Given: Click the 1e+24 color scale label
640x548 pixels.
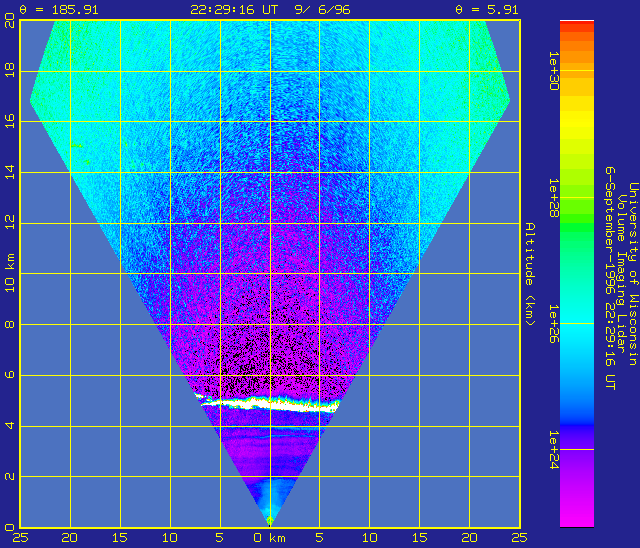Looking at the screenshot, I should pyautogui.click(x=554, y=450).
